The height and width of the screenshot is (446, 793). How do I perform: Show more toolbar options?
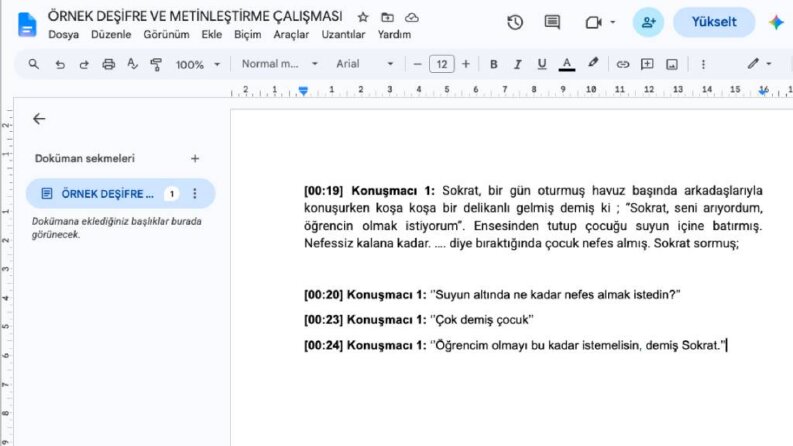703,64
